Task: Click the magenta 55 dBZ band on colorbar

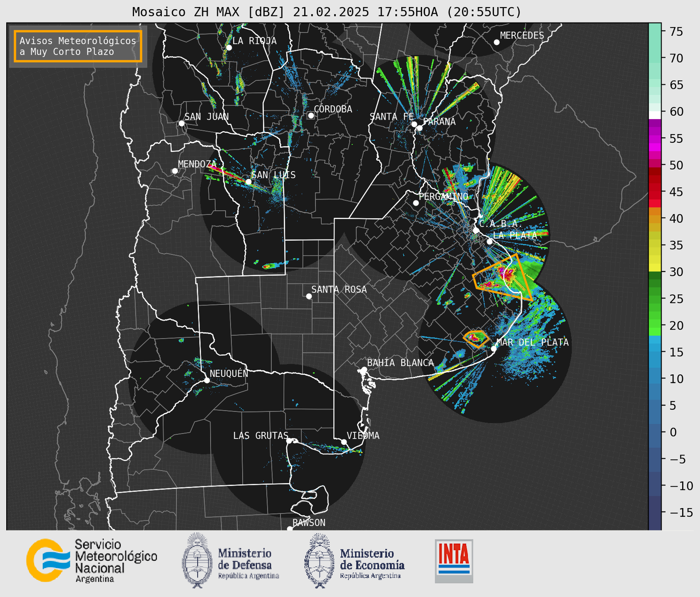Action: (654, 139)
